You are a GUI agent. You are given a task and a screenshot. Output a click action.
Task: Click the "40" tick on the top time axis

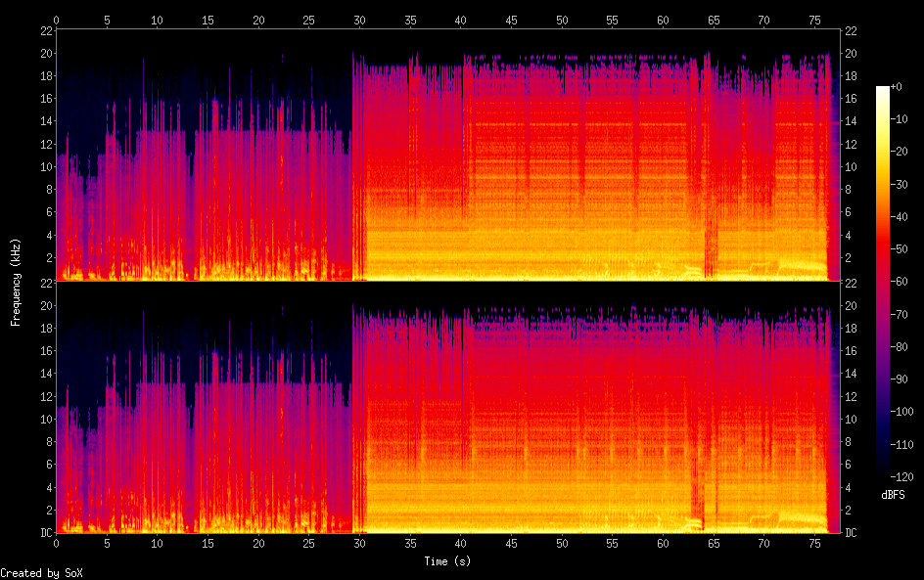(x=460, y=20)
